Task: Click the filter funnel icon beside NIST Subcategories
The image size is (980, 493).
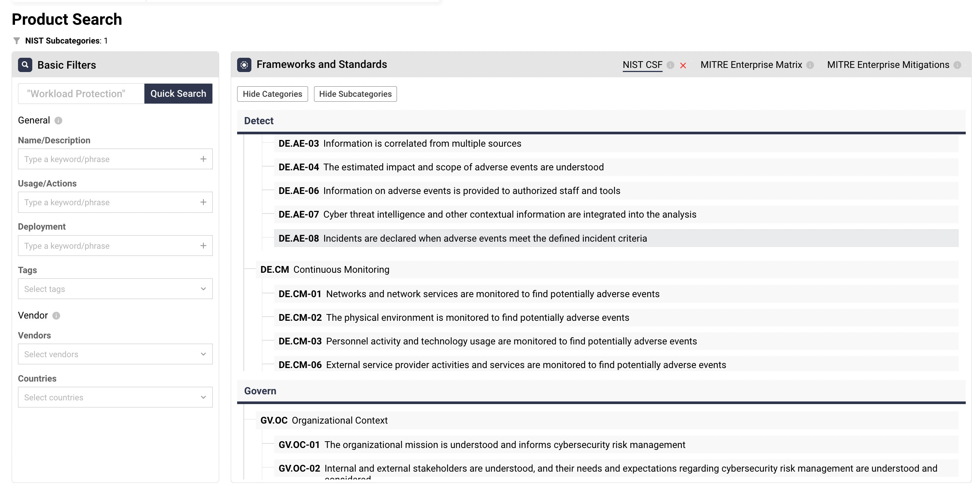Action: click(x=17, y=41)
